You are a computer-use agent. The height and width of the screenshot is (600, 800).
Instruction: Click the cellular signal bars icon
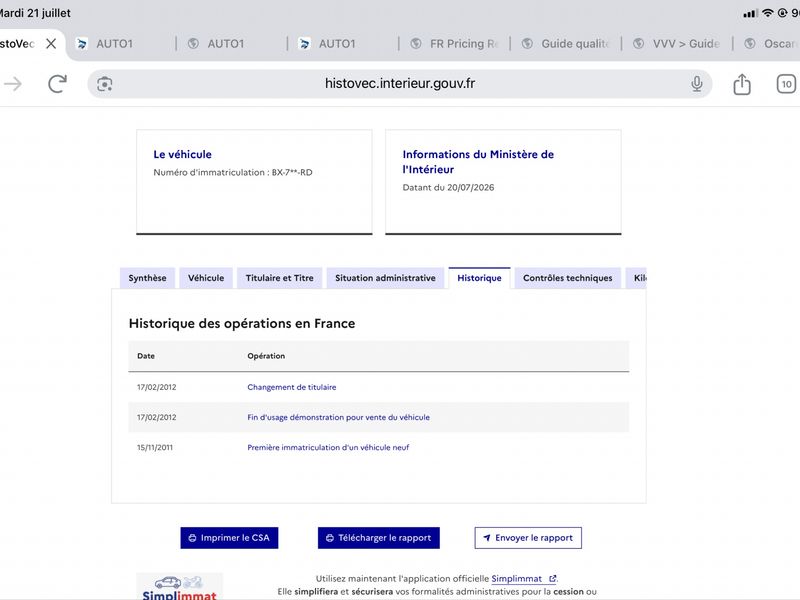[750, 13]
